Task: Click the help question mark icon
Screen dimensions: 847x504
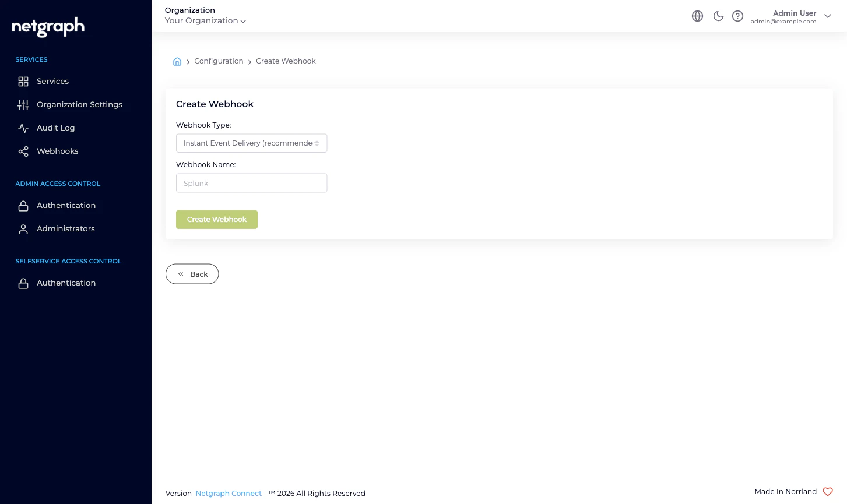Action: (x=737, y=16)
